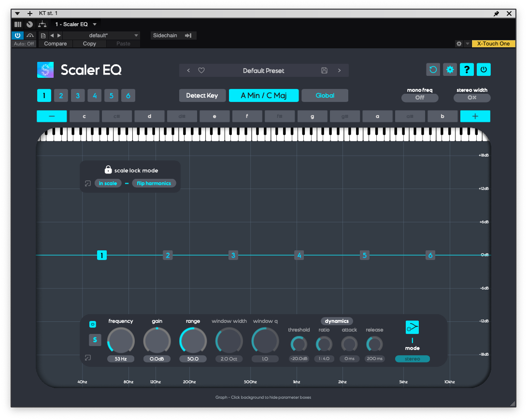Viewport: 527px width, 420px height.
Task: Select EQ node 4 on graph
Action: coord(299,255)
